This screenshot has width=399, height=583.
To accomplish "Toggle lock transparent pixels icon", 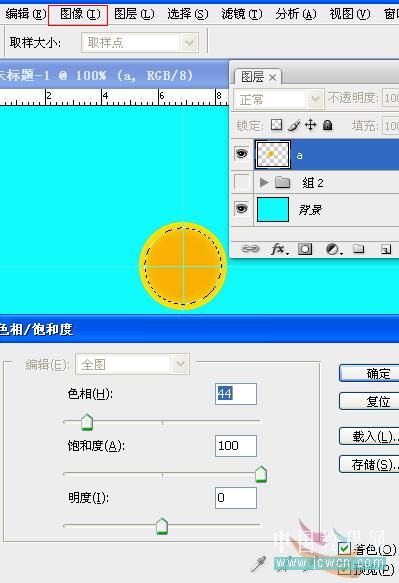I will (276, 125).
